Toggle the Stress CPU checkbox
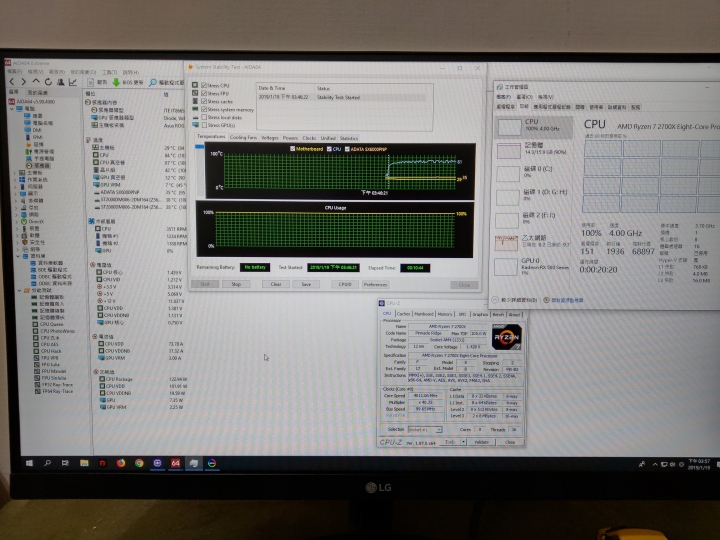This screenshot has width=720, height=540. coord(204,85)
